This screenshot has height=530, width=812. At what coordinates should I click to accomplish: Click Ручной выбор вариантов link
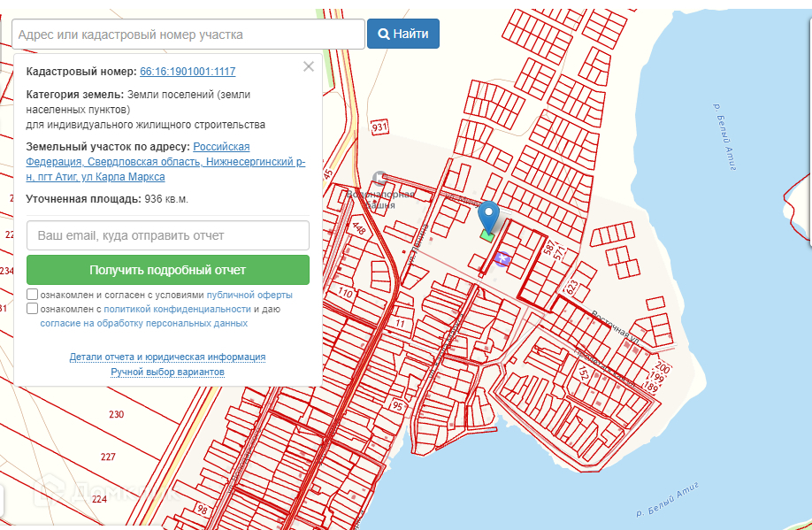coord(168,373)
